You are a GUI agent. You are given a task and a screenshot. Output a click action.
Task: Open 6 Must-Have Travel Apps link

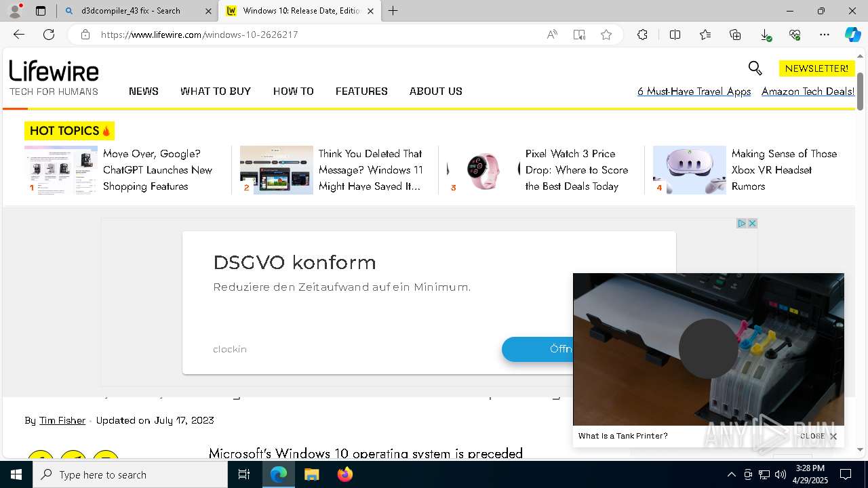click(694, 91)
